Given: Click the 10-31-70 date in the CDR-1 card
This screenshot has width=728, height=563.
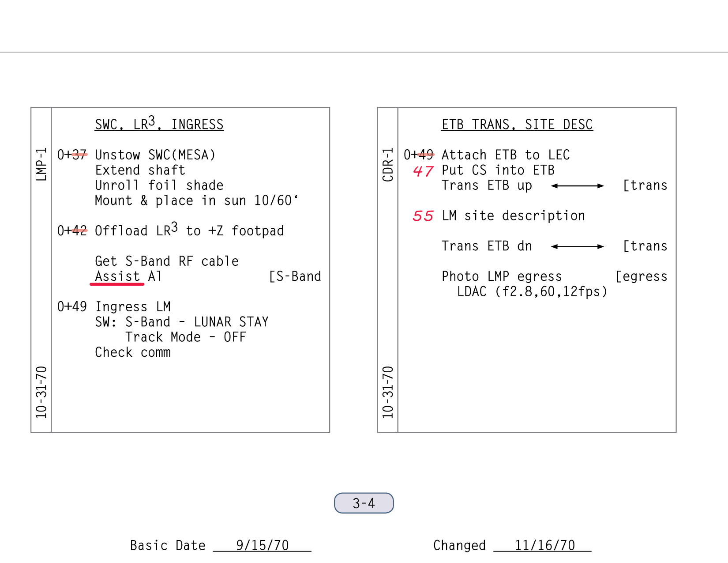Looking at the screenshot, I should [388, 392].
